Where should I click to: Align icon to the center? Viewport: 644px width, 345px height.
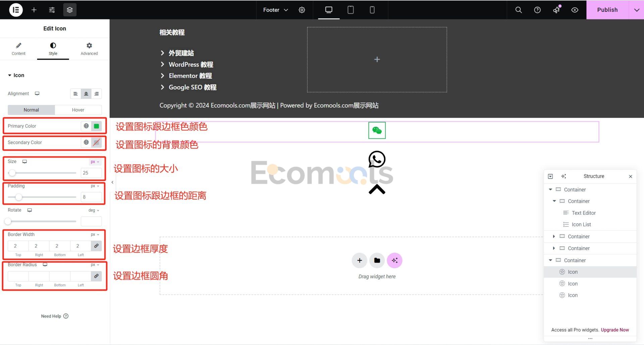[86, 94]
